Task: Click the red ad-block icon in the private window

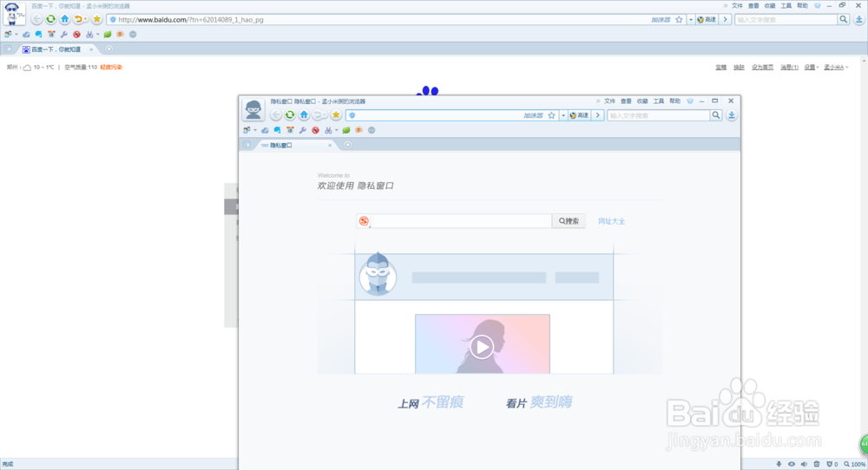Action: pos(315,130)
